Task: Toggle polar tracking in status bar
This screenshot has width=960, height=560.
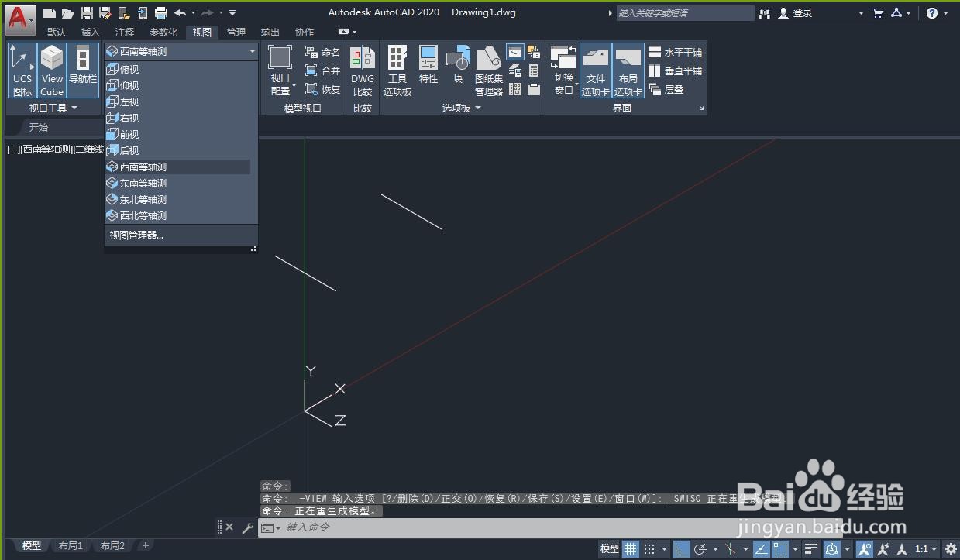Action: (700, 548)
